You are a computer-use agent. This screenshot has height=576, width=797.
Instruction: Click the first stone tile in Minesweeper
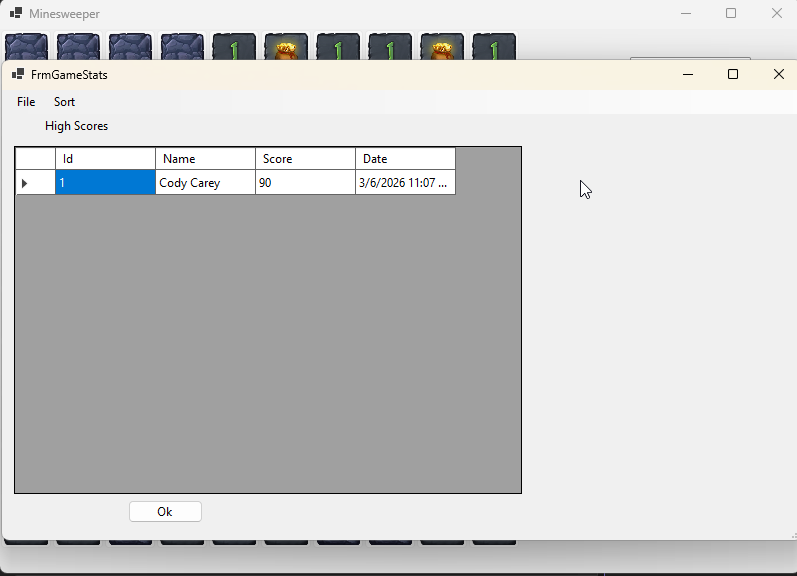pos(26,47)
